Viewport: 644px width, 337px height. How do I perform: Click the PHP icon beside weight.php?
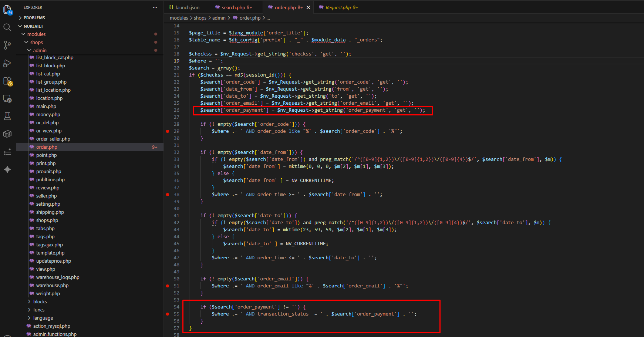[32, 294]
